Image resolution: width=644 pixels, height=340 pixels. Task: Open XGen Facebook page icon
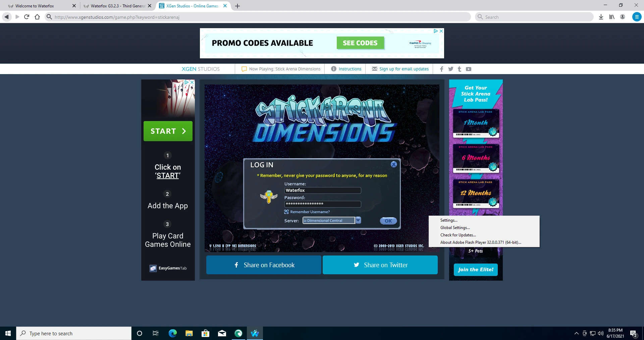441,69
